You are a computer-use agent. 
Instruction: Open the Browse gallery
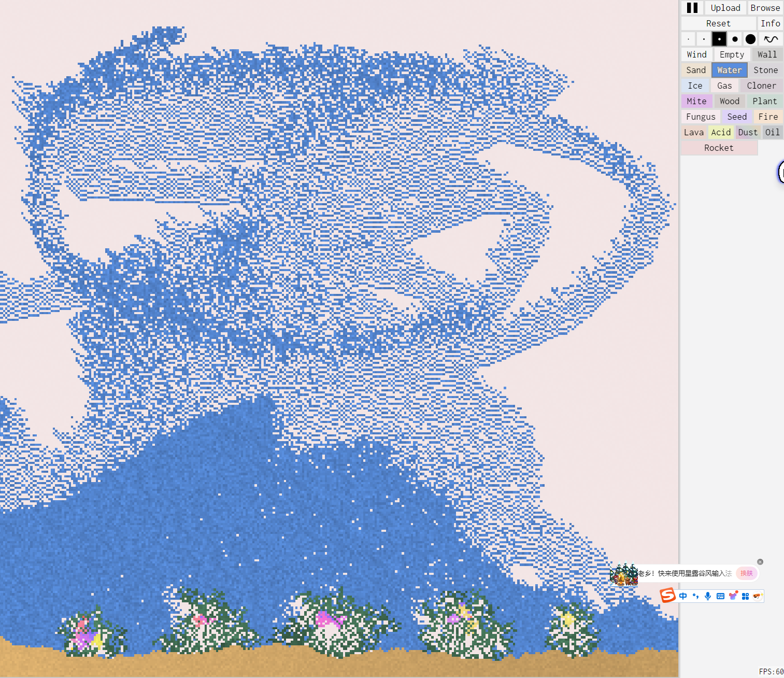(x=765, y=8)
